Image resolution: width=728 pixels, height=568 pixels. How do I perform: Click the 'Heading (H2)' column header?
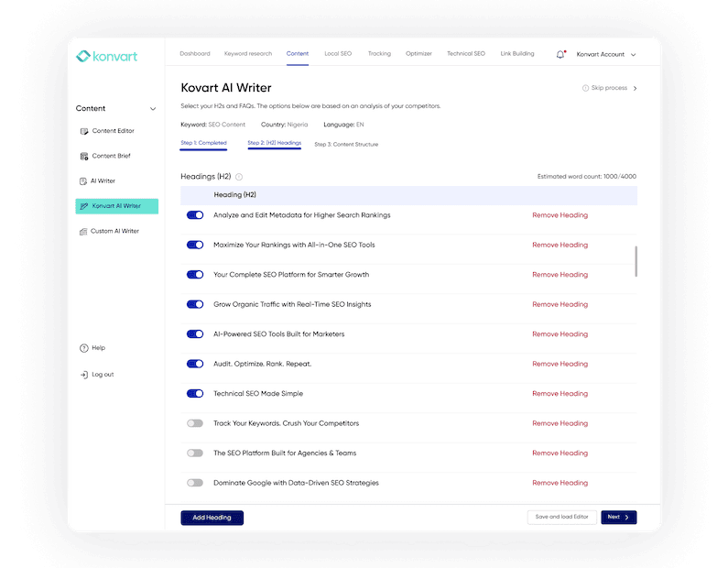(x=235, y=195)
